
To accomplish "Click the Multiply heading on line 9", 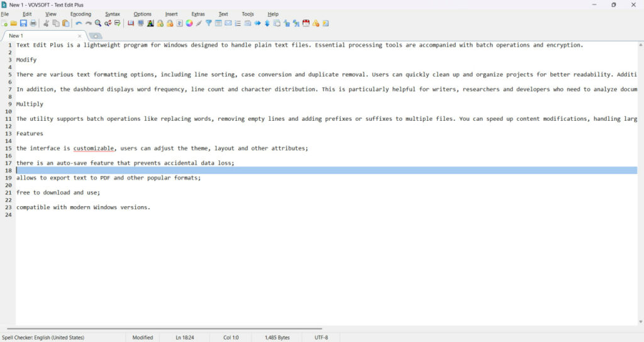I will (30, 104).
